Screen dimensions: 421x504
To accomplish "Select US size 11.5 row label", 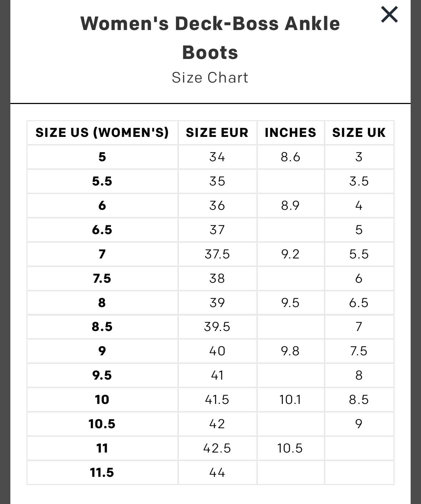I will [102, 473].
